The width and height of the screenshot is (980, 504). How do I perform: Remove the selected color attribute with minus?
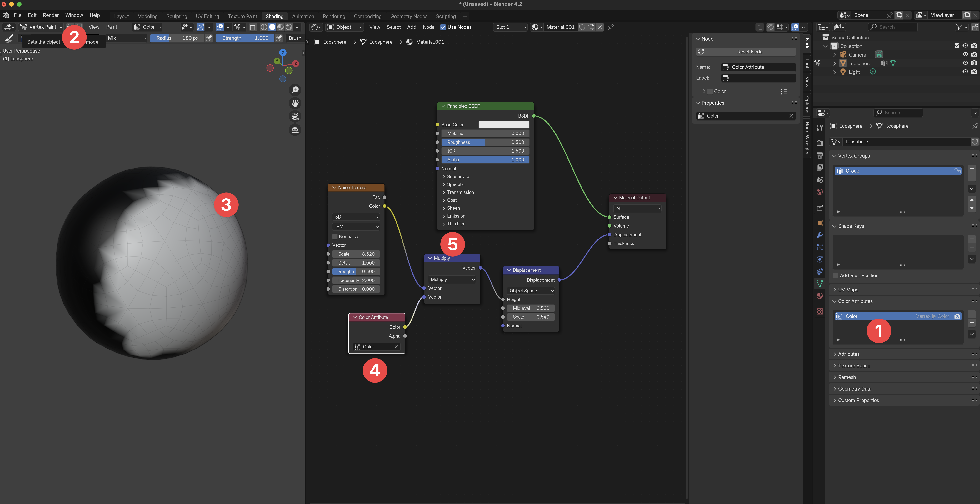(x=972, y=323)
